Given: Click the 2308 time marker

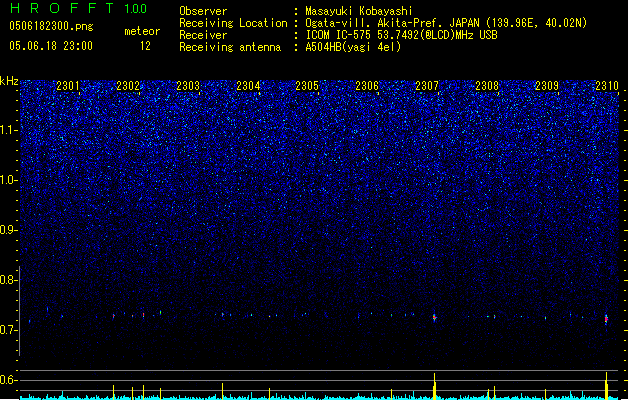Looking at the screenshot, I should pos(487,86).
